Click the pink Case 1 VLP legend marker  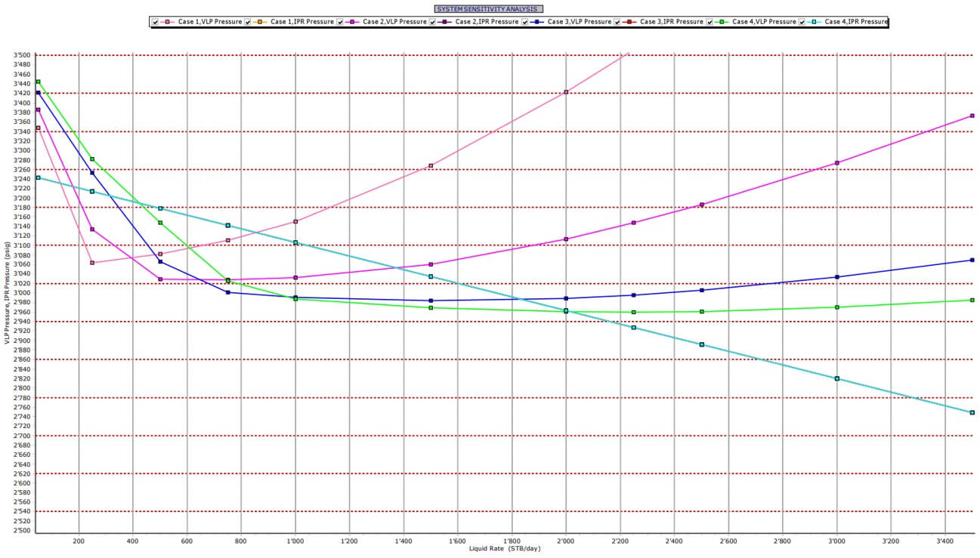(168, 22)
